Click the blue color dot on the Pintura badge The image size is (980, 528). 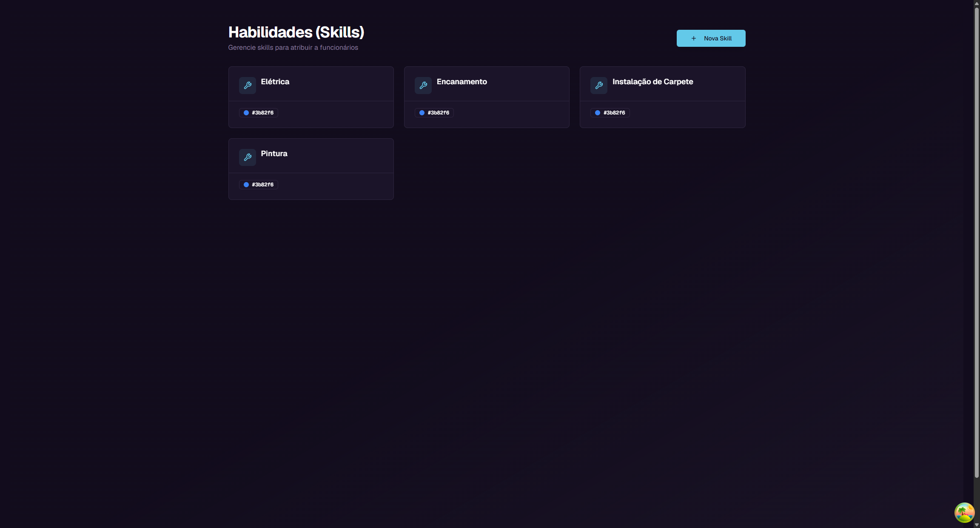[x=246, y=185]
